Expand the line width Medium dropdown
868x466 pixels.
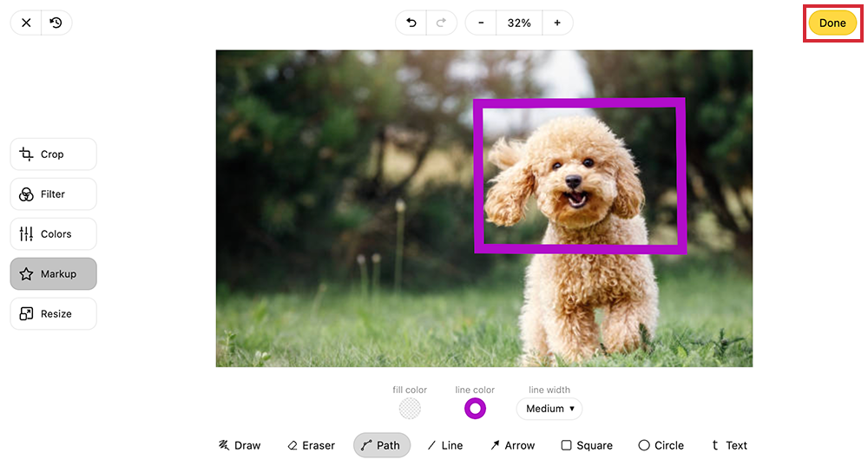(x=549, y=409)
